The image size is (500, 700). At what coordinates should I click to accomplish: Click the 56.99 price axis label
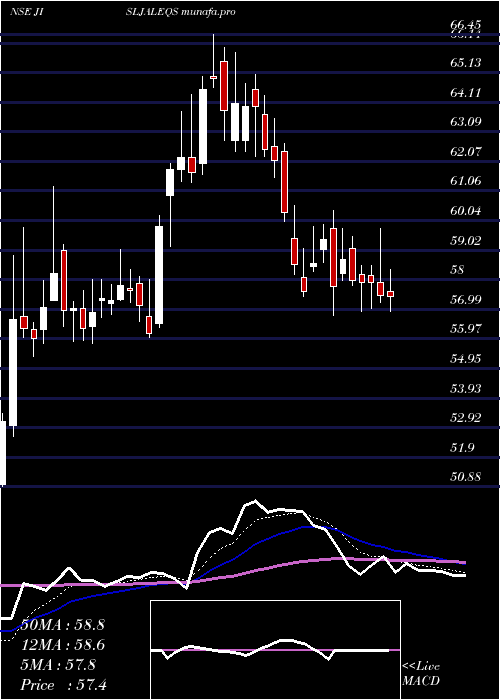coord(466,300)
